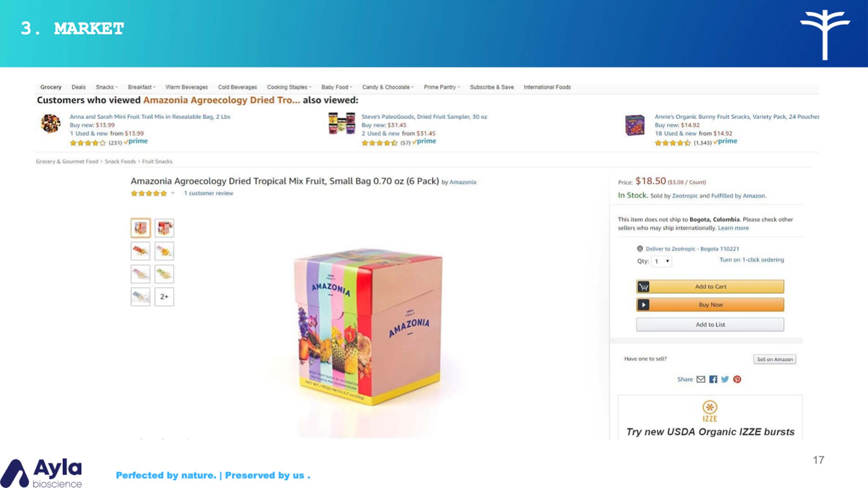Viewport: 868px width, 488px height.
Task: Click the cart icon on Add to Cart
Action: click(643, 287)
